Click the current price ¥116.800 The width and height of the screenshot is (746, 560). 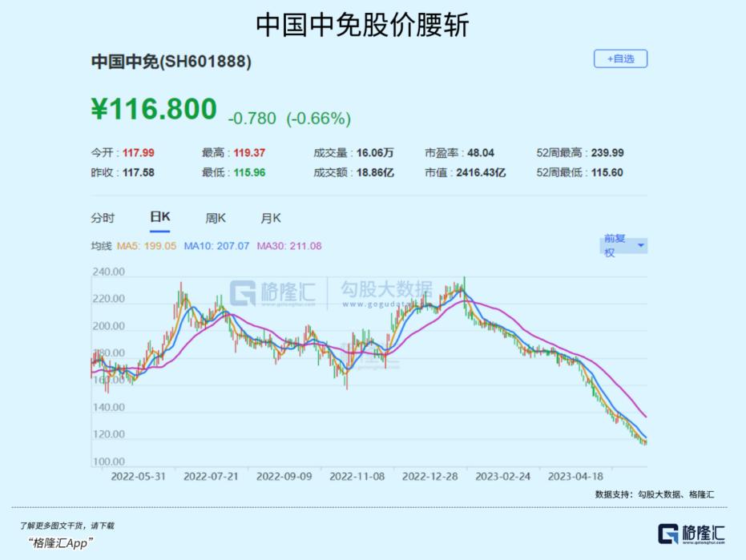click(154, 108)
